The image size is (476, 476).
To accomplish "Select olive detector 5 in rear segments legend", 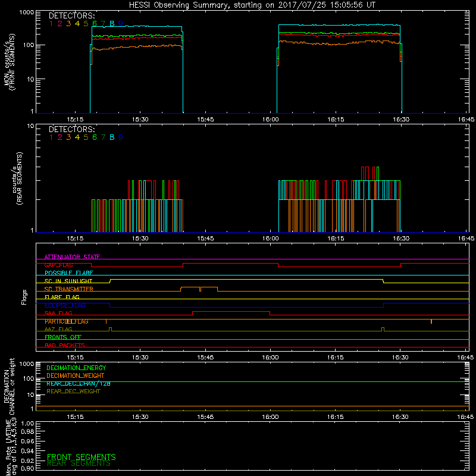I will tap(86, 137).
